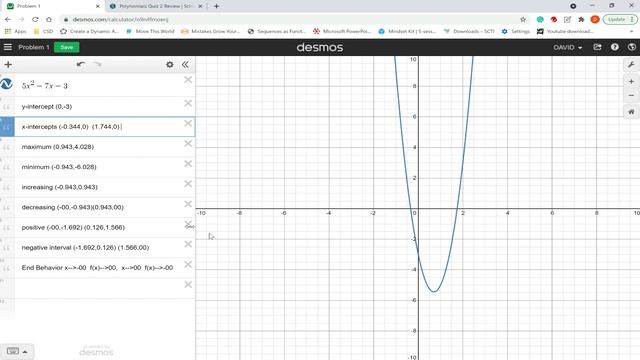Add a new expression item with plus
Image resolution: width=640 pixels, height=360 pixels.
click(8, 64)
